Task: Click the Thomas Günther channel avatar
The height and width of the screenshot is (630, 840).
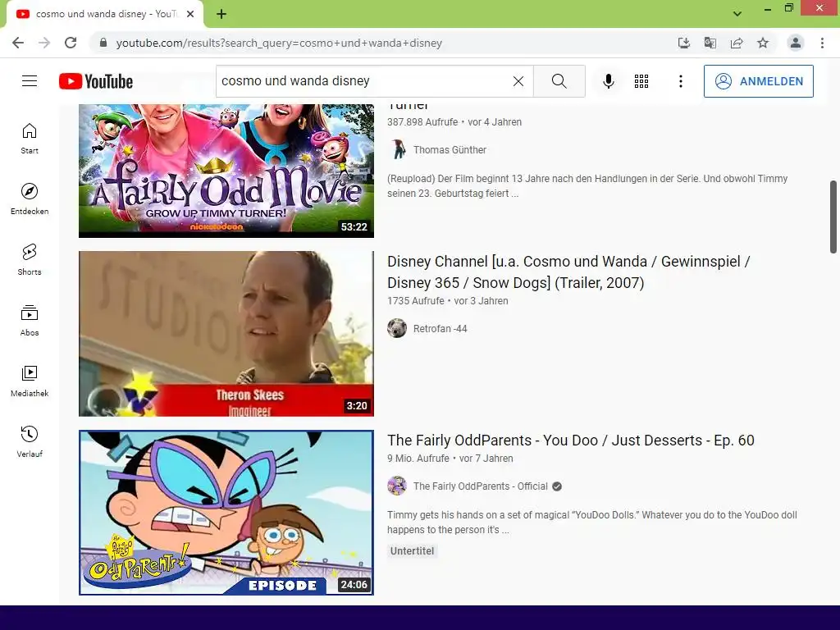Action: click(397, 150)
